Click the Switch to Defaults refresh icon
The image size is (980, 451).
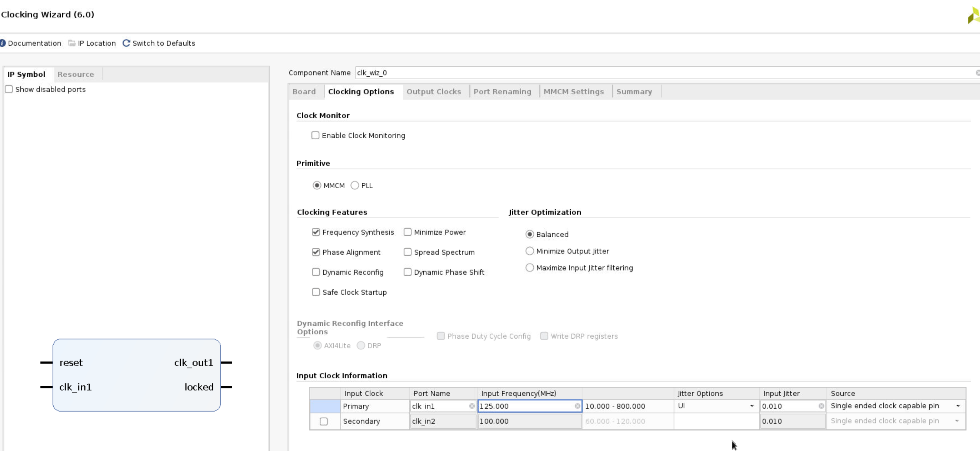[x=126, y=43]
